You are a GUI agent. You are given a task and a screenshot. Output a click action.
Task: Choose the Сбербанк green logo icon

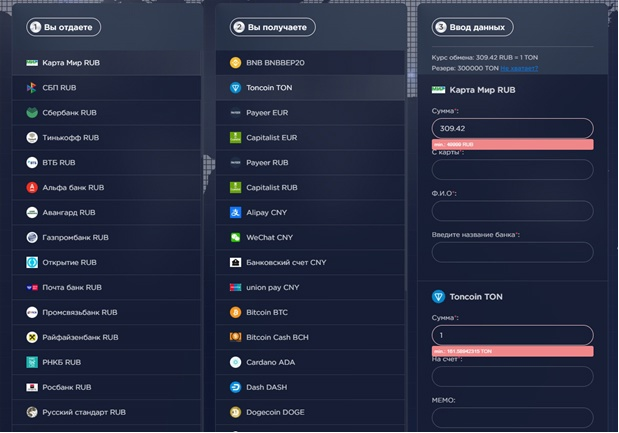(32, 112)
